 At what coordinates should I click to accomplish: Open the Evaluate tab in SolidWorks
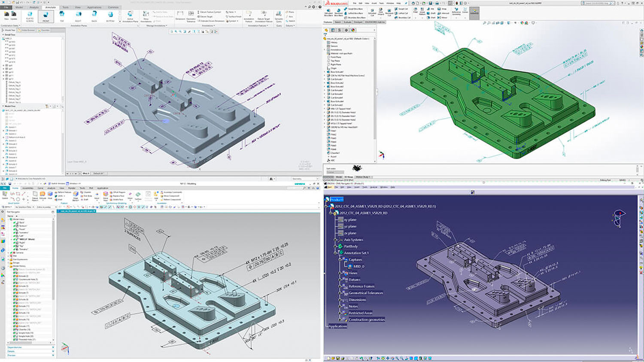point(347,22)
